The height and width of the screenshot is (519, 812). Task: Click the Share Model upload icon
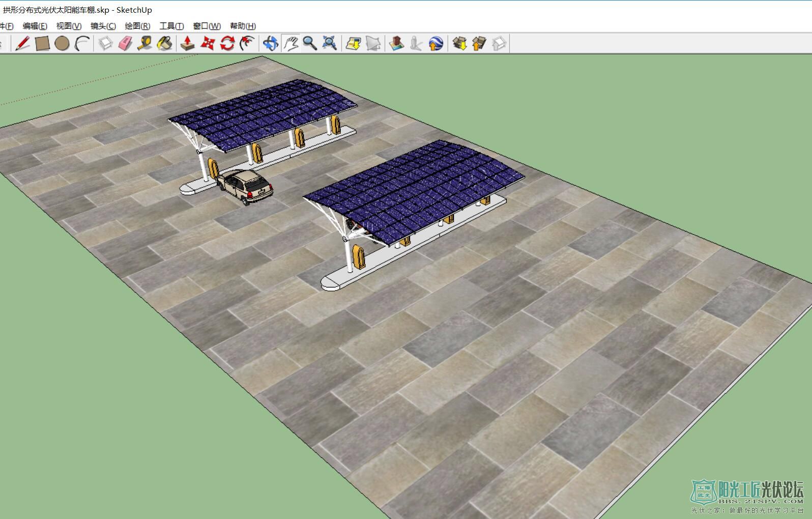point(479,43)
